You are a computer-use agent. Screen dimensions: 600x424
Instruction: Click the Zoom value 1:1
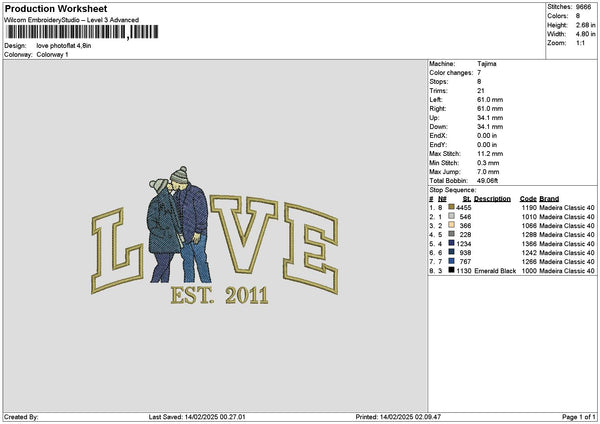580,43
